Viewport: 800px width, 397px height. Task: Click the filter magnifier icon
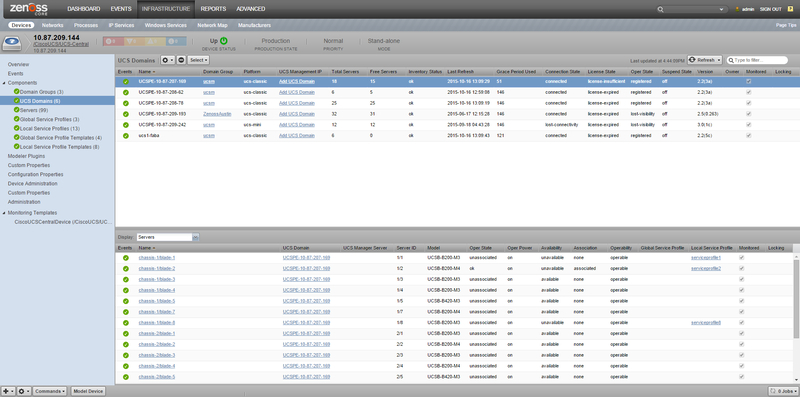point(731,60)
